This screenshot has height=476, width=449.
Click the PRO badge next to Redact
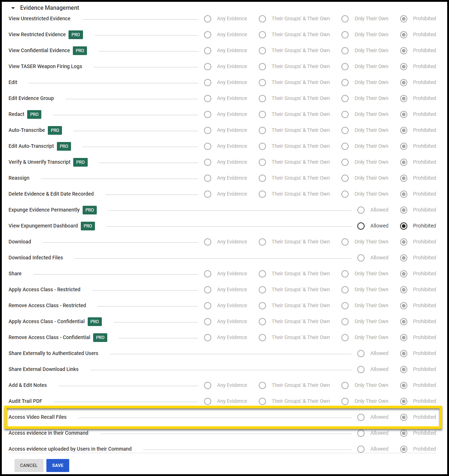tap(34, 114)
